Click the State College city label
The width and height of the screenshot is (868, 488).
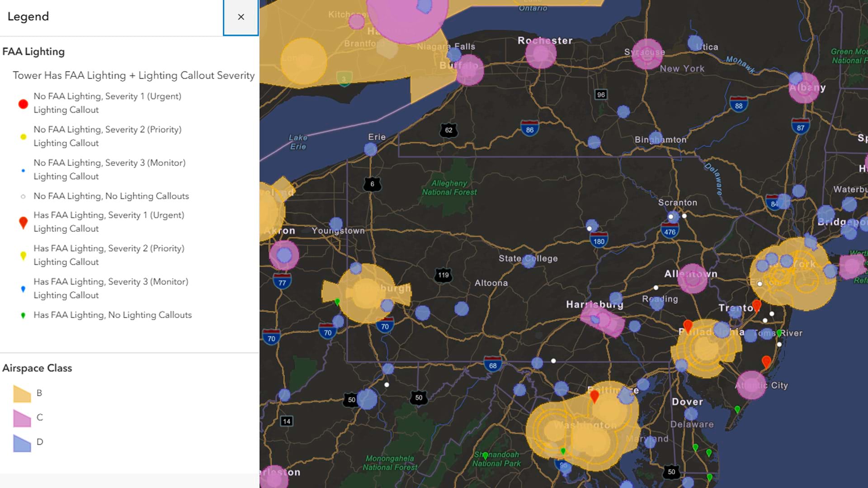coord(528,258)
